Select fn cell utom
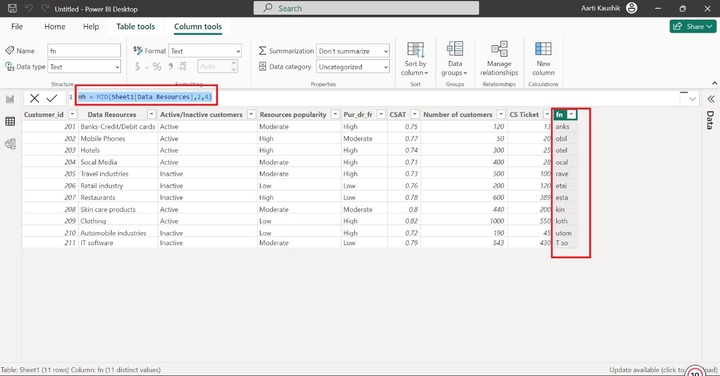The image size is (720, 376). pos(565,233)
